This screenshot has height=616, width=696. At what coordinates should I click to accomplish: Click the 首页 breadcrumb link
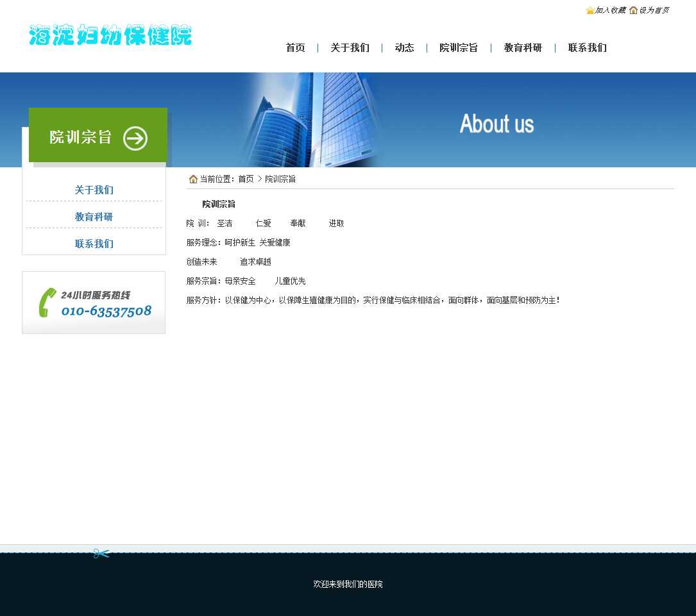tap(246, 179)
